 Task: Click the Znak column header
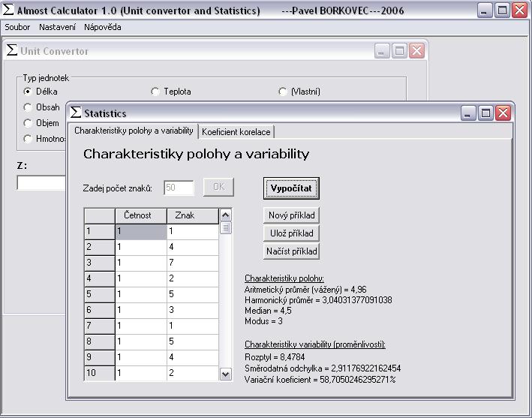192,215
